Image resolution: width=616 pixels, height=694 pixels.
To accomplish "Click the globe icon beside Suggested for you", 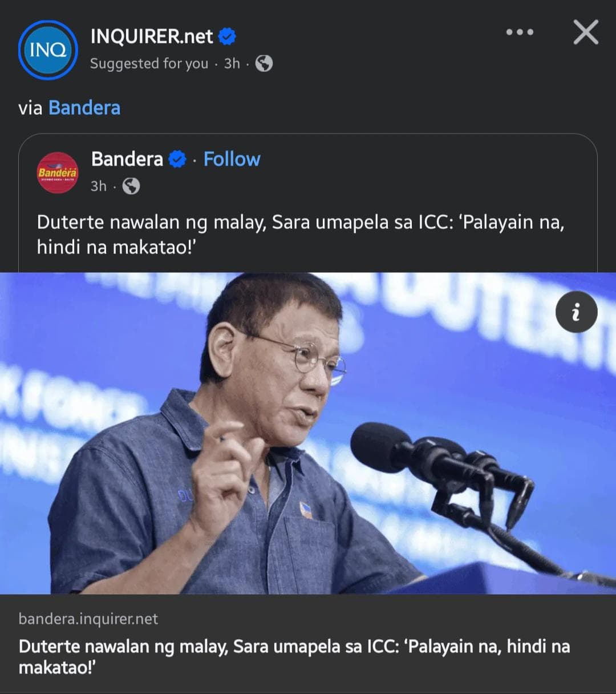I will click(264, 63).
